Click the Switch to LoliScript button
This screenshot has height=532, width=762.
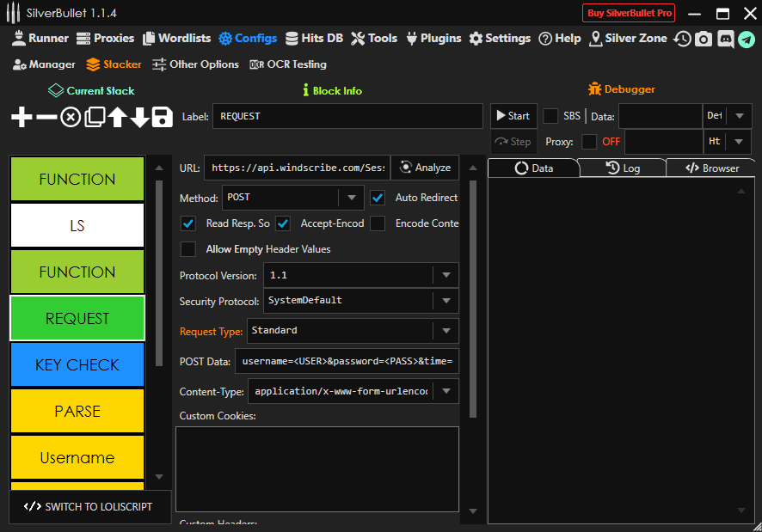pyautogui.click(x=89, y=506)
